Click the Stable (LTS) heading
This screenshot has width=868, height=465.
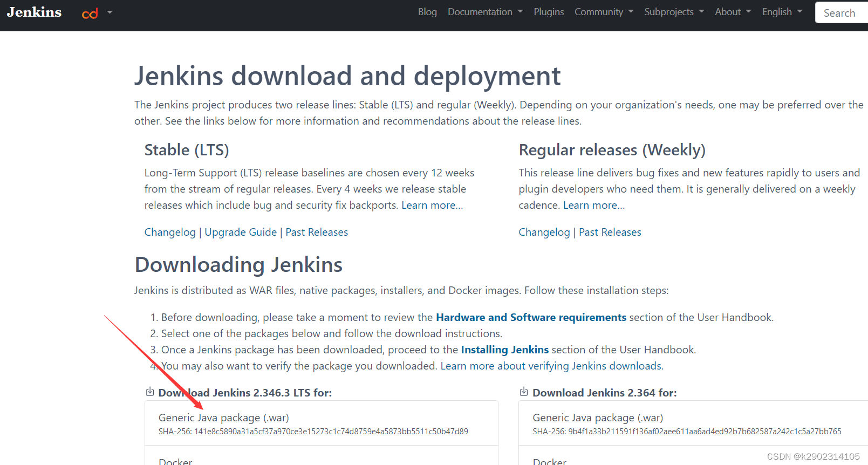187,150
